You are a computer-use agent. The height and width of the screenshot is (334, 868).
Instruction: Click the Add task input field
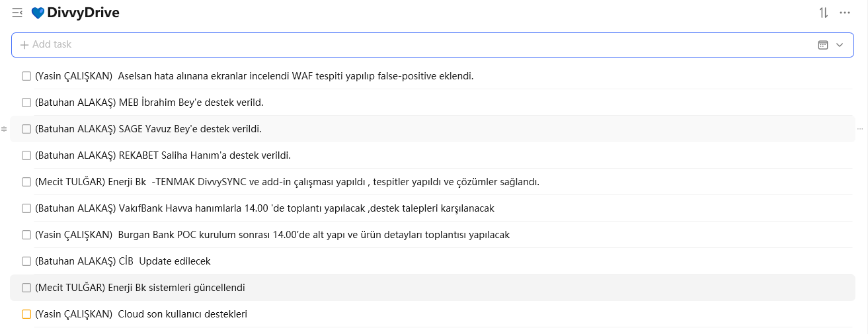tap(397, 45)
